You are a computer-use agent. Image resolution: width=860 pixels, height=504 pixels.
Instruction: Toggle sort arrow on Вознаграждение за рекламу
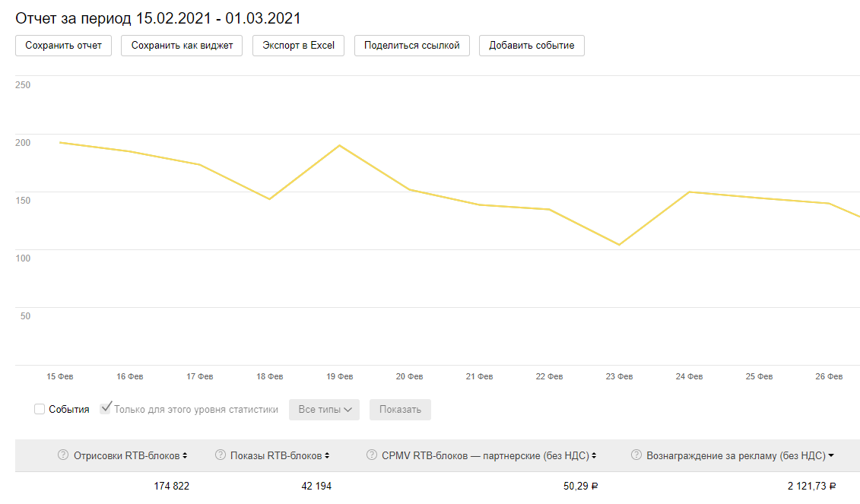(831, 456)
